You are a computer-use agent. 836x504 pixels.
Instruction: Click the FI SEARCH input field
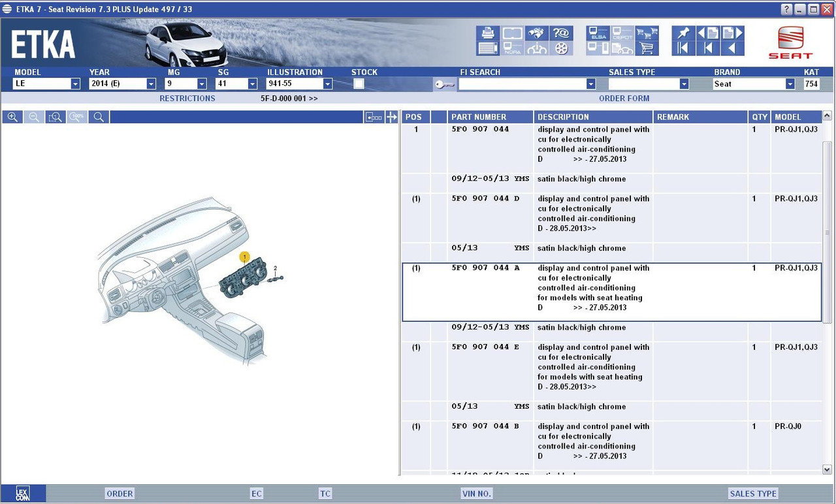(x=522, y=84)
